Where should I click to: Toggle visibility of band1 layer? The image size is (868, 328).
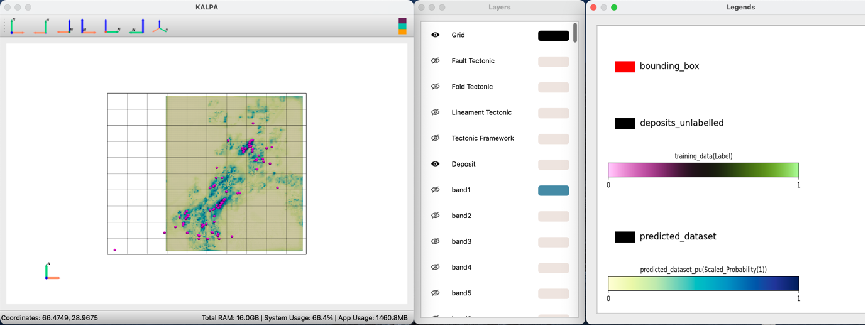click(x=436, y=190)
